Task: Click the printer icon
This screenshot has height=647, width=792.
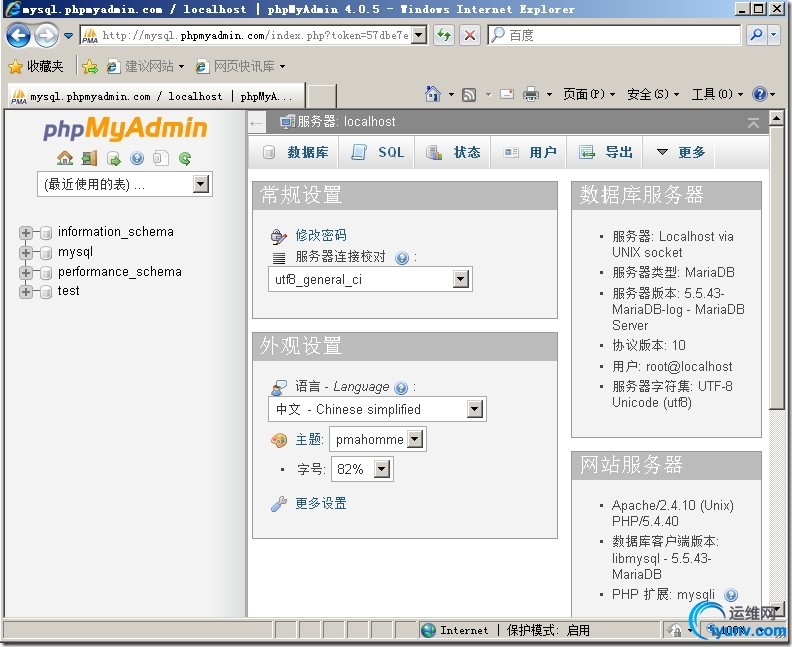Action: tap(531, 94)
